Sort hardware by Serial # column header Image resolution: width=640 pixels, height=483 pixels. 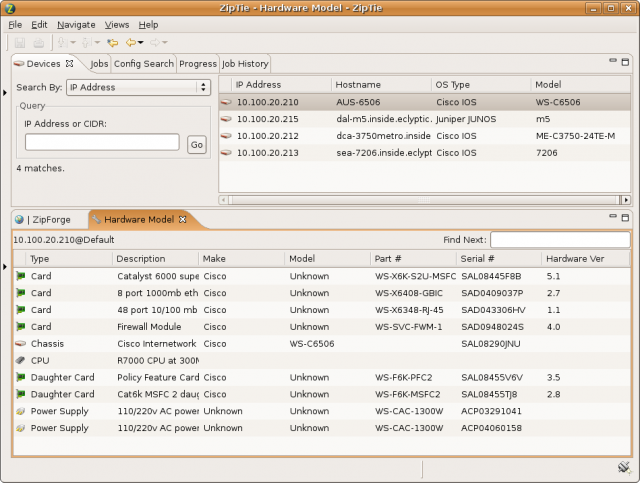point(498,259)
